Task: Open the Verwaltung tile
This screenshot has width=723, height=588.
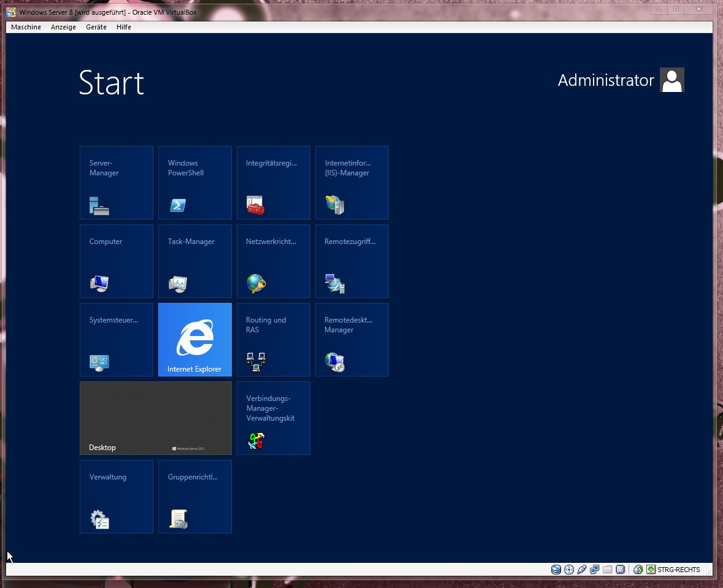Action: (117, 497)
